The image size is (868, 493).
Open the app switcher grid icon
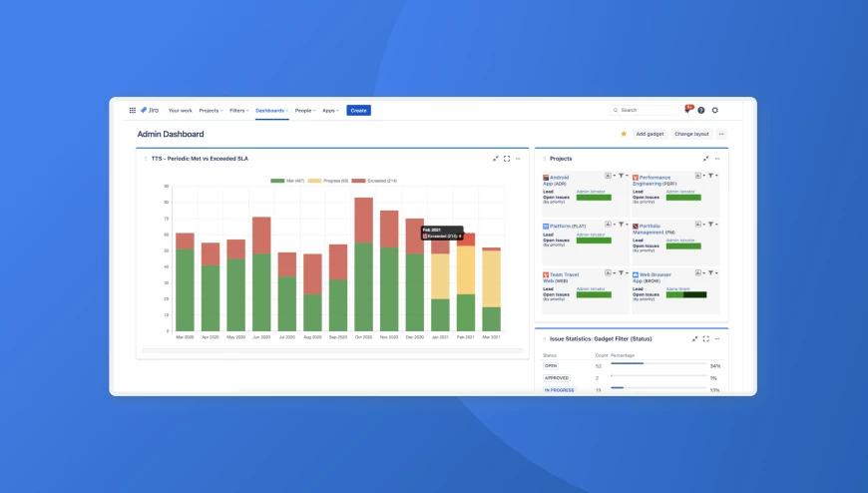pyautogui.click(x=133, y=110)
